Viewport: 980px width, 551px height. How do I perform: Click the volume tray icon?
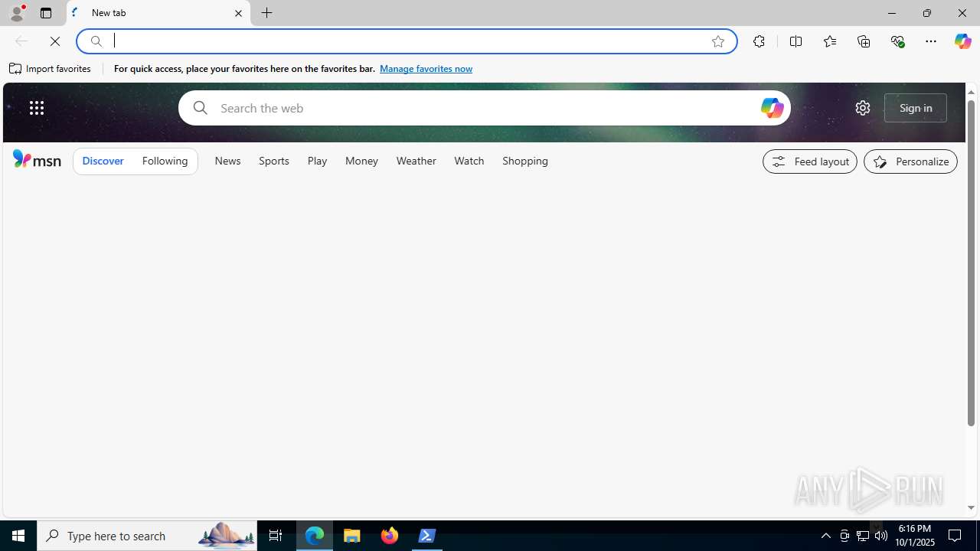(881, 536)
